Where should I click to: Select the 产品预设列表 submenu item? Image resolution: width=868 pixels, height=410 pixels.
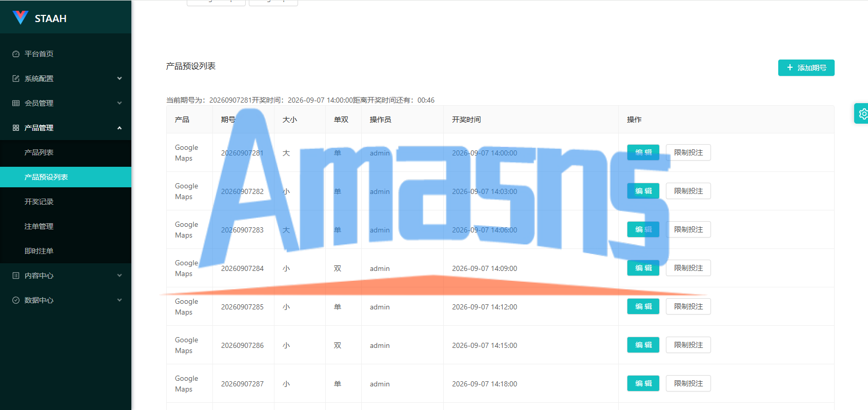(x=66, y=177)
